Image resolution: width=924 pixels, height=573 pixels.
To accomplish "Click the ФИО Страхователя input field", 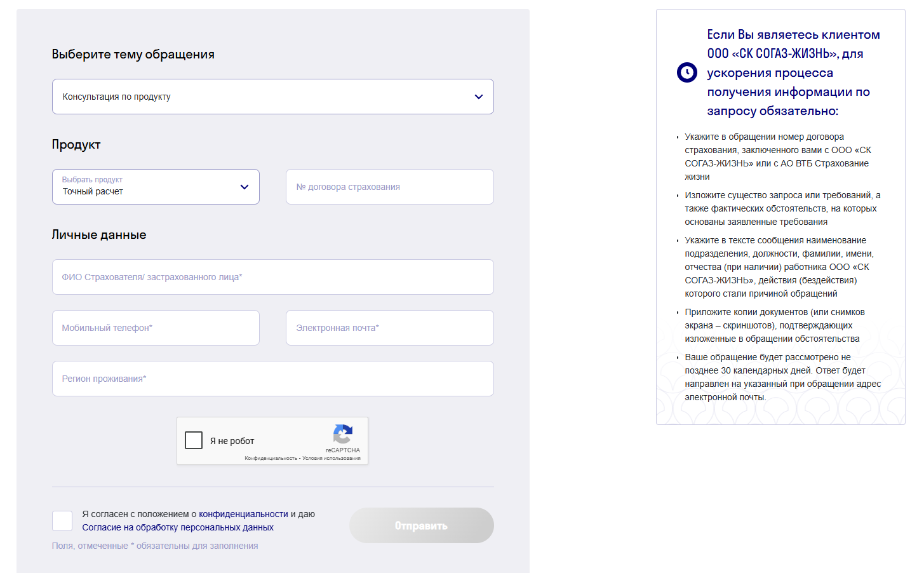I will tap(272, 277).
